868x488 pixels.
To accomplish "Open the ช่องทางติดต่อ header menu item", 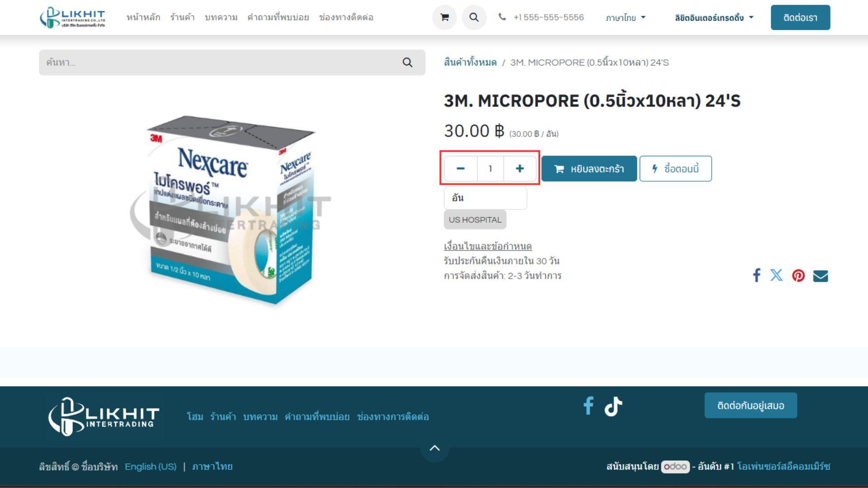I will 346,17.
